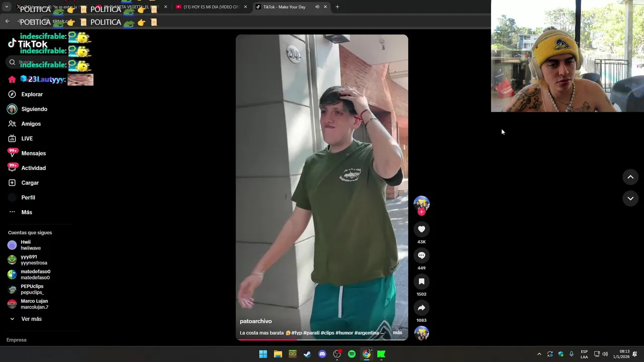This screenshot has width=644, height=362.
Task: Show hidden system tray icons
Action: (539, 354)
